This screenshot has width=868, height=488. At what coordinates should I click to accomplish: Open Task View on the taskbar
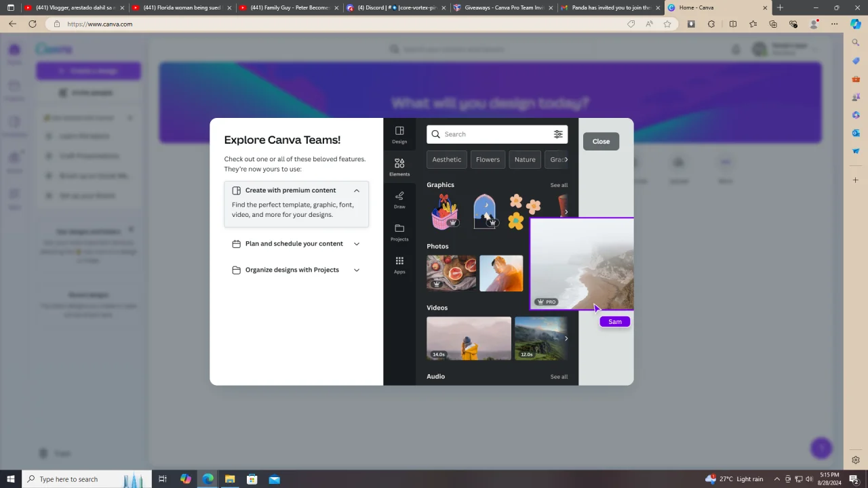(163, 479)
